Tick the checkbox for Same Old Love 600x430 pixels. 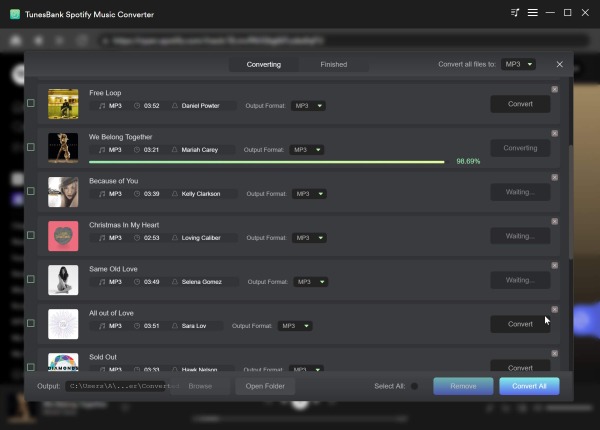[31, 279]
